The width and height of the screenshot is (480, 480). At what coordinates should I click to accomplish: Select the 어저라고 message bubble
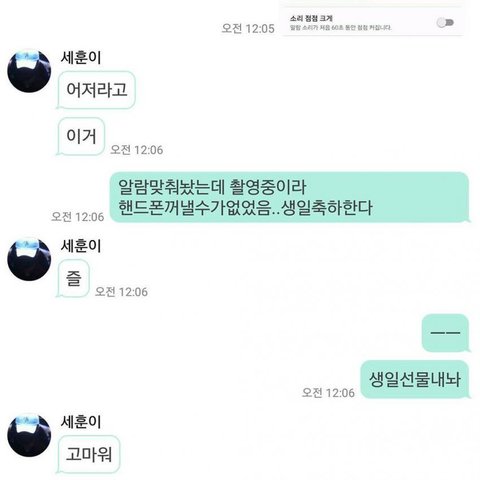[x=96, y=90]
